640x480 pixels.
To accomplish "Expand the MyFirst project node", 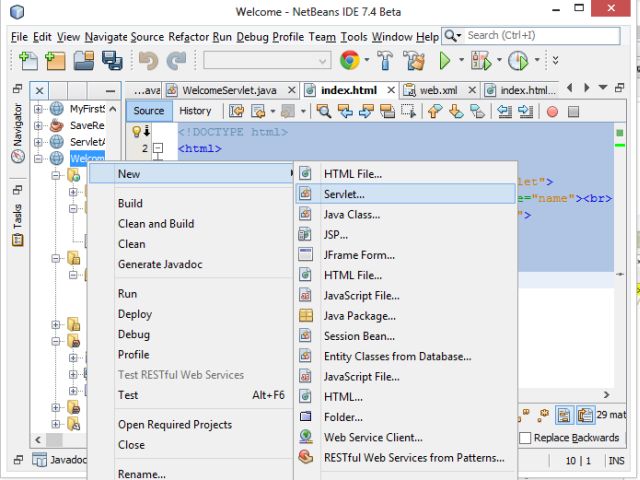I will [x=38, y=109].
